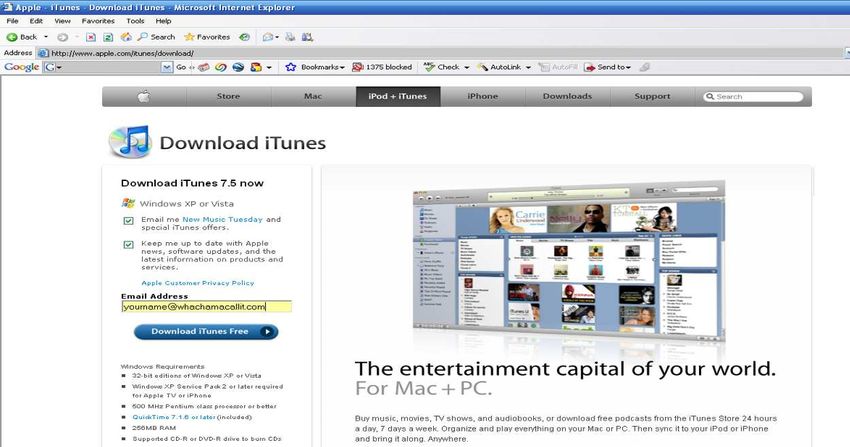Image resolution: width=850 pixels, height=447 pixels.
Task: Click the Forward arrow icon
Action: (x=63, y=37)
